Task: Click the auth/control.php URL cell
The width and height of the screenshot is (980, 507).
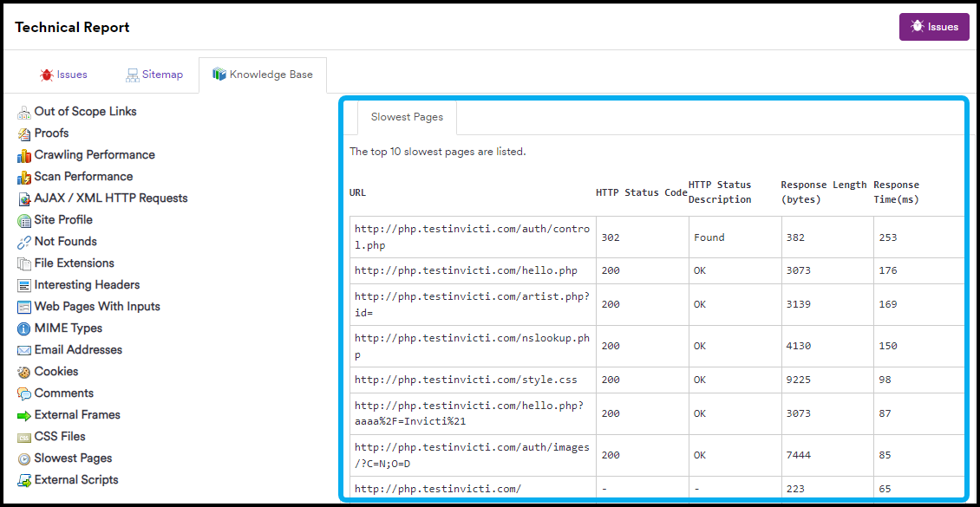Action: (x=472, y=237)
